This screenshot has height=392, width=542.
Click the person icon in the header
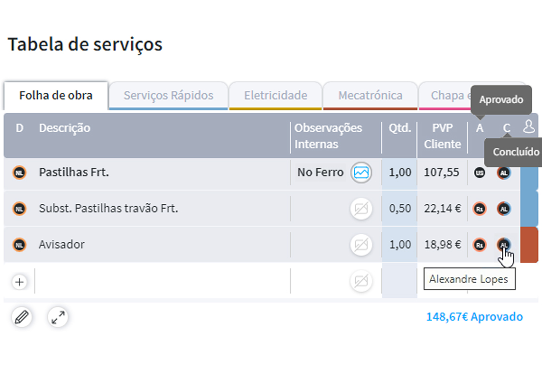click(x=528, y=127)
